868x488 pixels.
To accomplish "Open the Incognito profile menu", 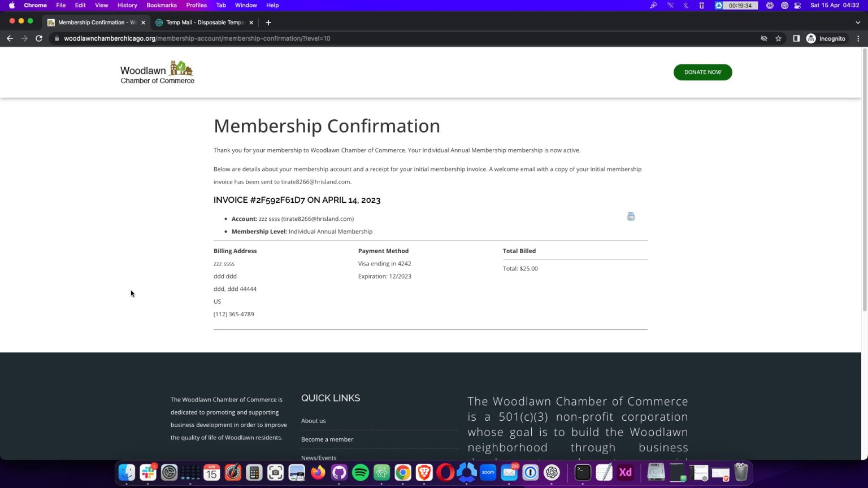I will coord(826,38).
